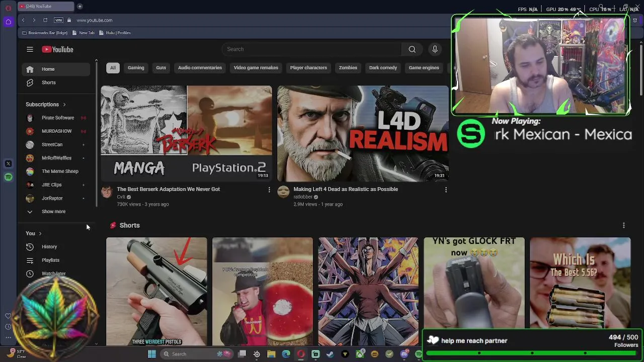Screen dimensions: 644x362
Task: Open Cvit channel avatar
Action: coord(107,192)
